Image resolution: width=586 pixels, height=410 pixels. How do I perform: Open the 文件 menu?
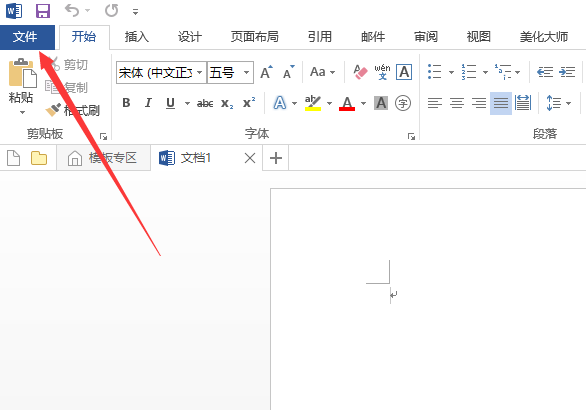(27, 37)
